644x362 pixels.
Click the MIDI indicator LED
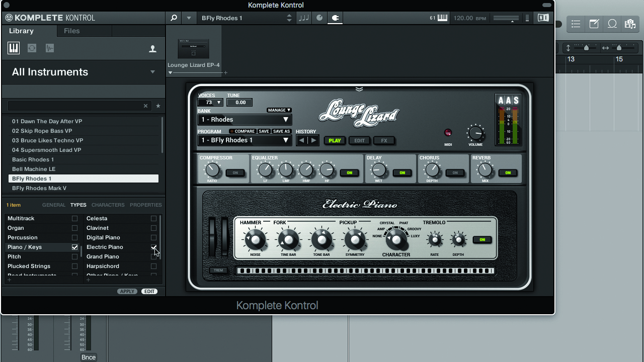pyautogui.click(x=448, y=133)
